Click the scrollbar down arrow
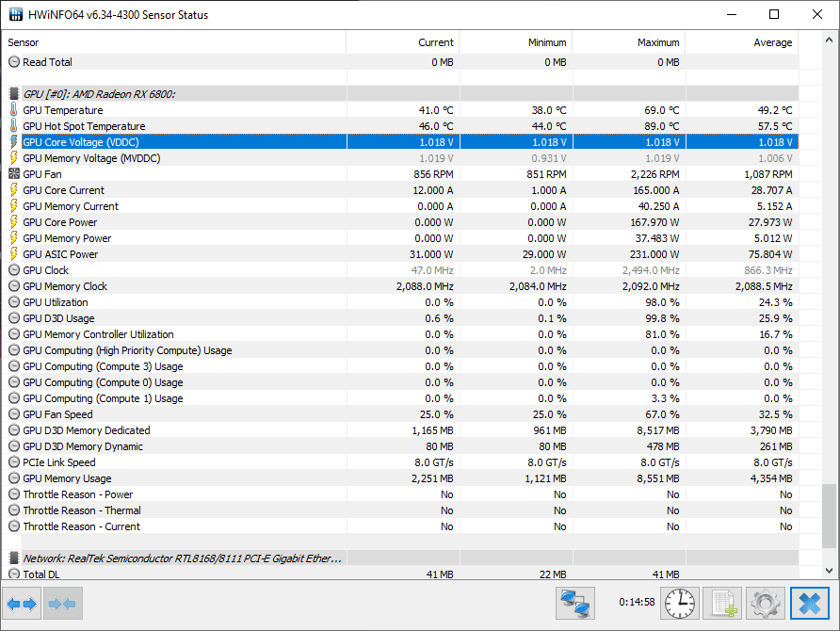 coord(829,571)
